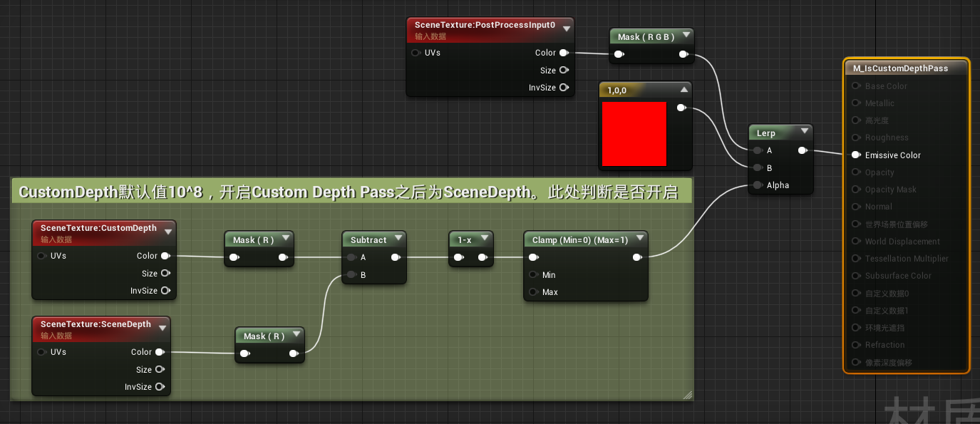Click the UVs input pin on SceneTexture:CustomDepth
Screen dimensions: 980x424
click(x=41, y=255)
